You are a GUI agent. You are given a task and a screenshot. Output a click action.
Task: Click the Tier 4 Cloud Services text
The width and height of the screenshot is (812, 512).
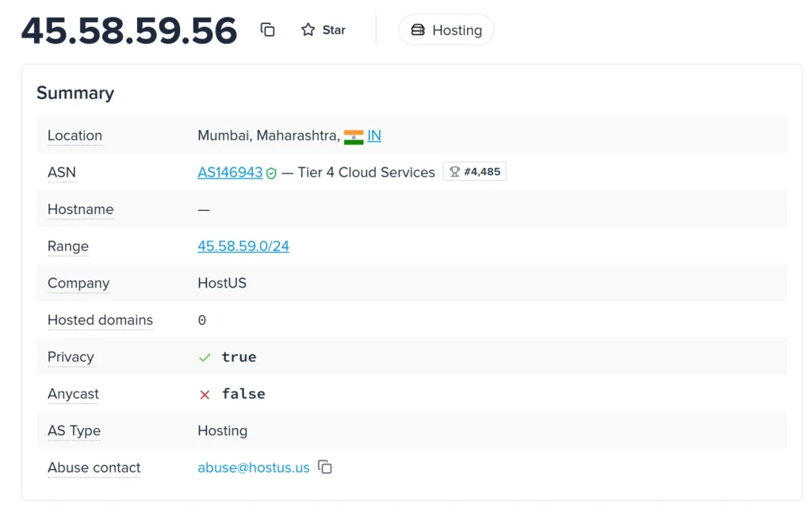coord(366,173)
